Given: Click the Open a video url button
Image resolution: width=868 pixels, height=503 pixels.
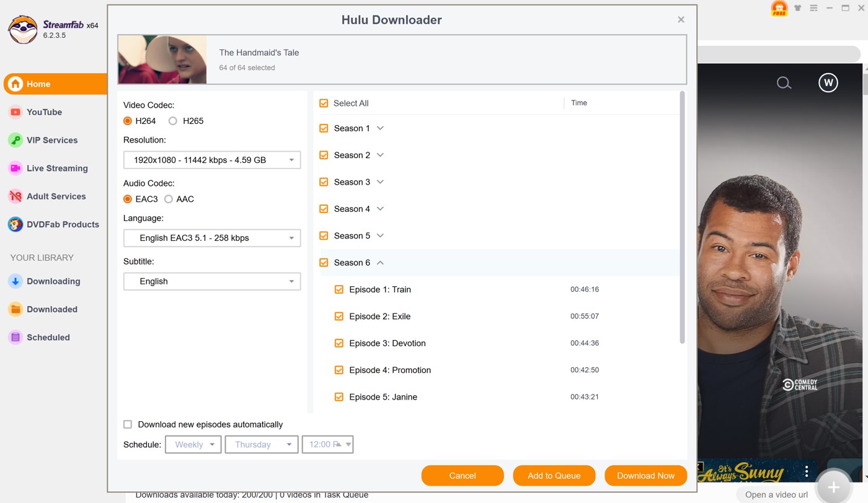Looking at the screenshot, I should pyautogui.click(x=776, y=494).
